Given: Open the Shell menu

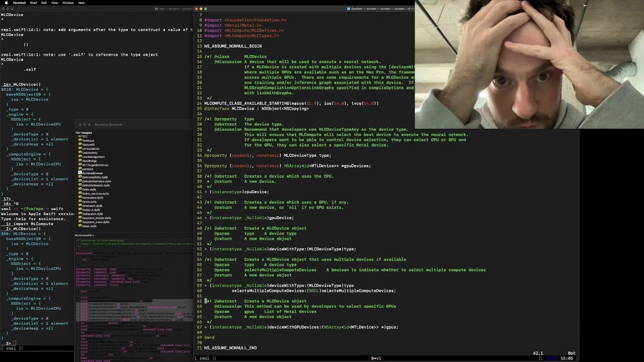Looking at the screenshot, I should [34, 3].
